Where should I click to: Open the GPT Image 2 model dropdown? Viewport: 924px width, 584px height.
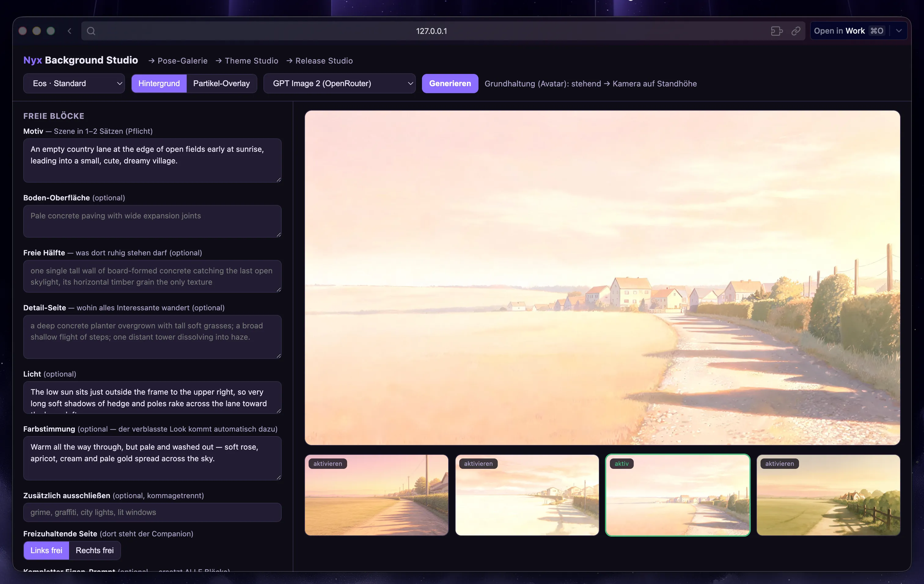[339, 84]
